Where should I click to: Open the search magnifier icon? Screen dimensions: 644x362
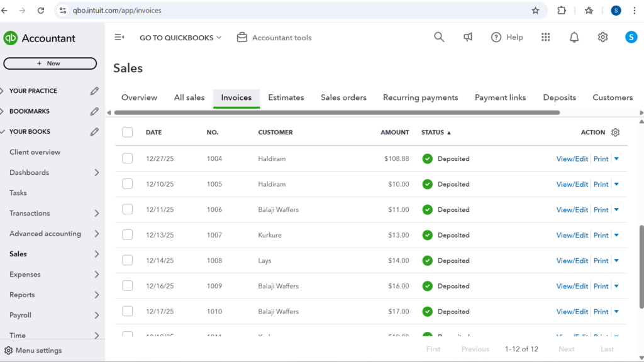439,37
